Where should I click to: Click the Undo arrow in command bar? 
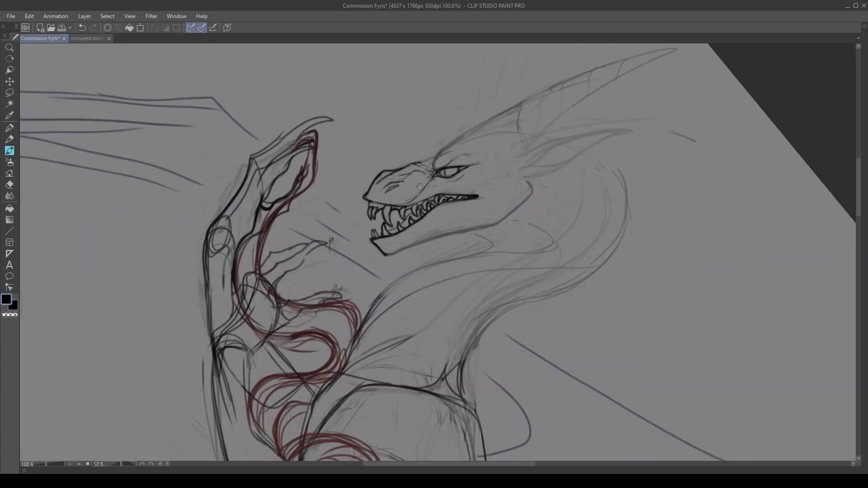pyautogui.click(x=82, y=28)
